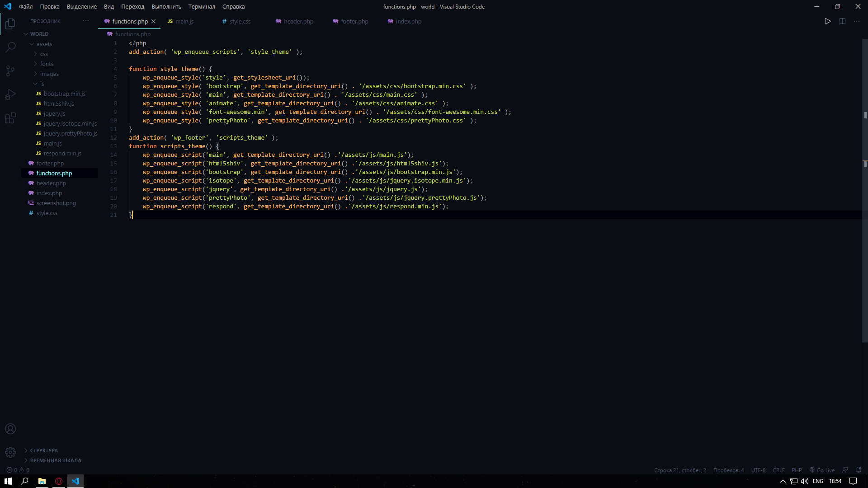868x488 pixels.
Task: Click errors and warnings status indicator
Action: pos(18,470)
